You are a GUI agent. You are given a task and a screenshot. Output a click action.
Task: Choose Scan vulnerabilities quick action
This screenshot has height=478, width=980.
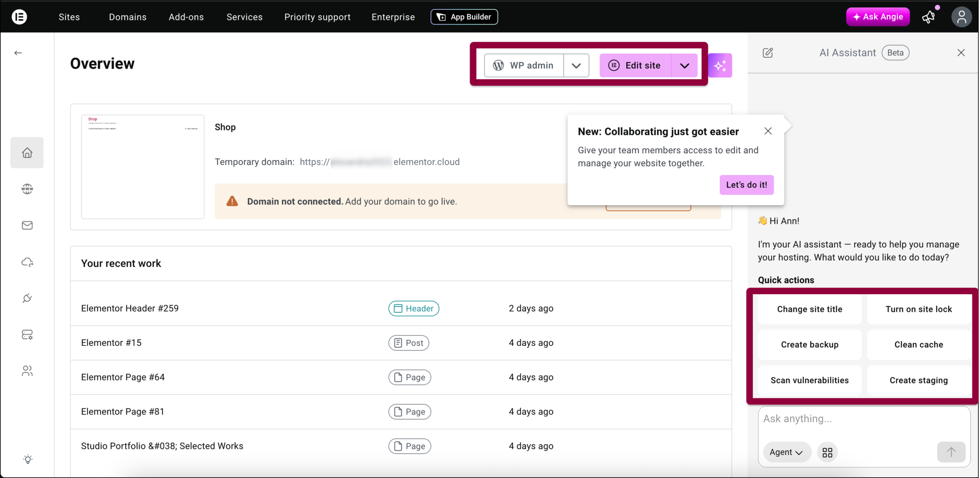point(809,380)
